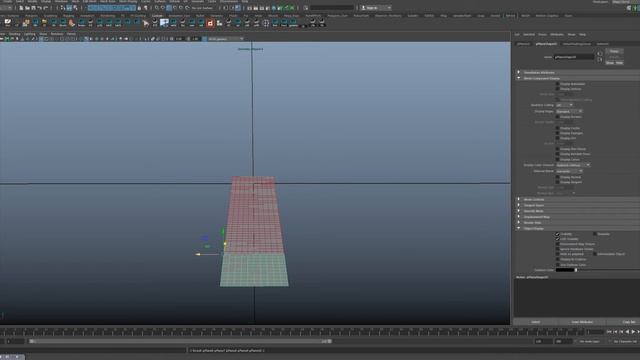Click the Save Scene icon in the status line
Screen dimensions: 640x360
click(33, 8)
